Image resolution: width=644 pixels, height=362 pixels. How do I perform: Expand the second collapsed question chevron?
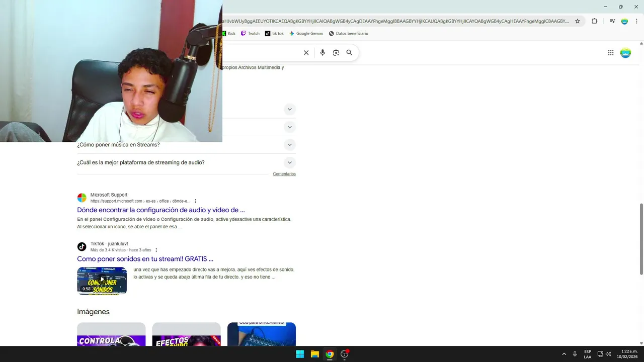[x=289, y=127]
